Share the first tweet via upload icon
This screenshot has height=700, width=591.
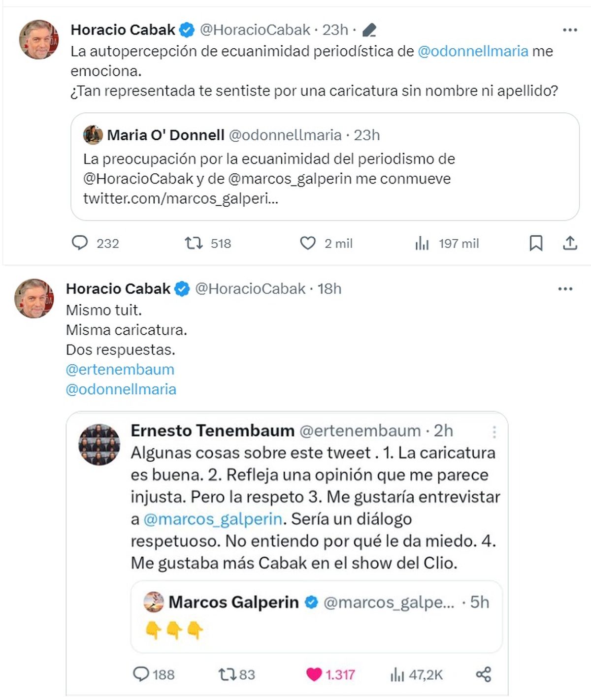pos(570,243)
